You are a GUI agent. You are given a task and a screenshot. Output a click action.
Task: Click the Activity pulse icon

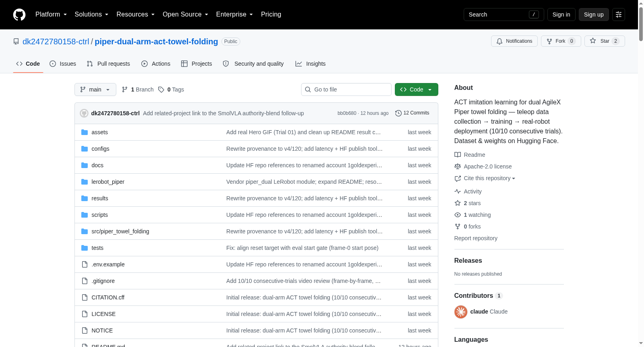458,191
